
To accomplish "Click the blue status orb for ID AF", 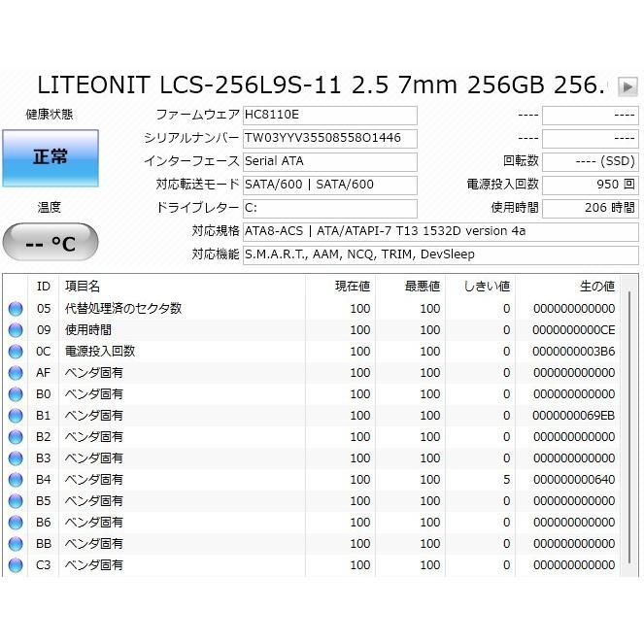I will point(16,373).
